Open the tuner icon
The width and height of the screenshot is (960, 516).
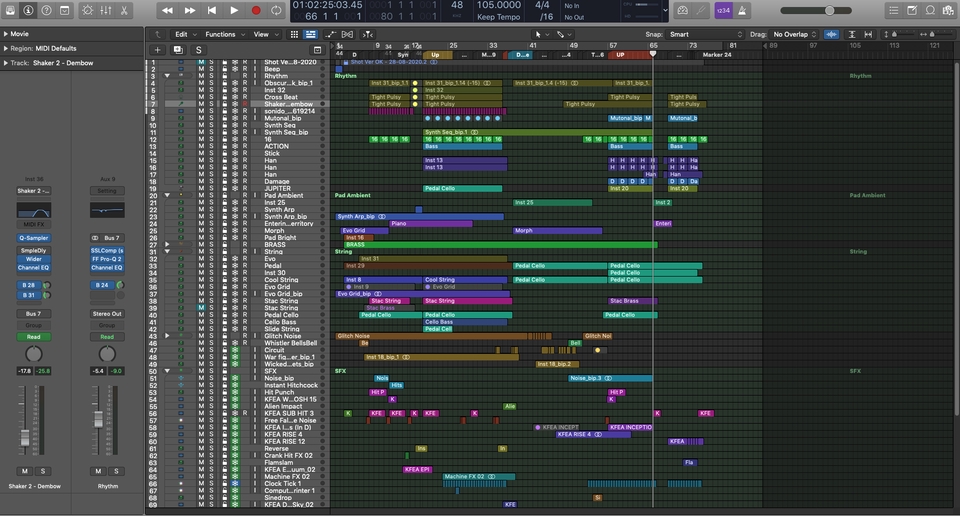(701, 10)
